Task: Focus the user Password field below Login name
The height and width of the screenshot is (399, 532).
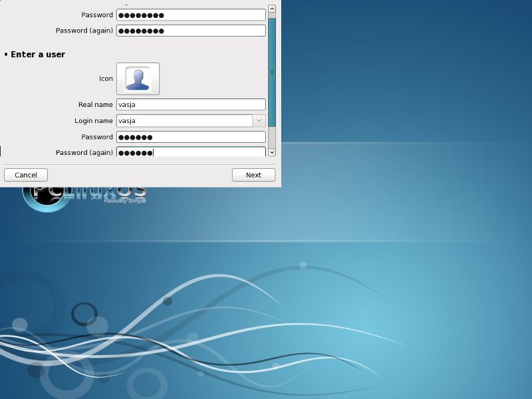Action: point(191,137)
